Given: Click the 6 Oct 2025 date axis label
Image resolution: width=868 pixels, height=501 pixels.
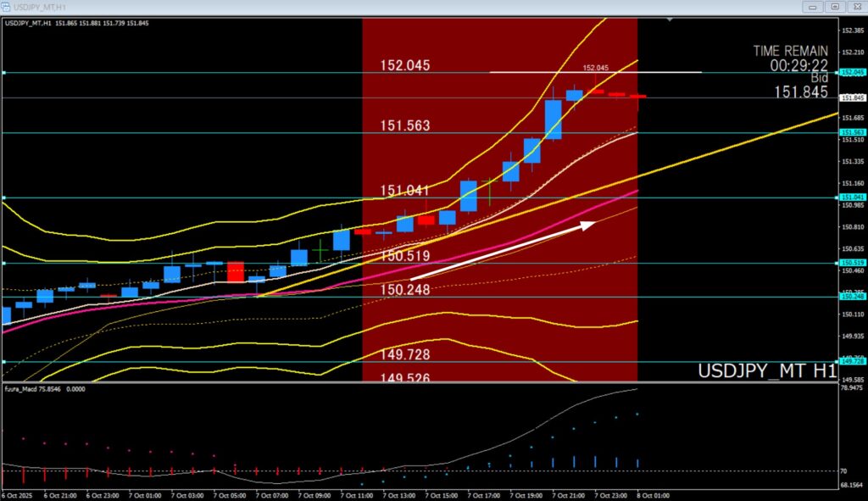Looking at the screenshot, I should point(19,495).
